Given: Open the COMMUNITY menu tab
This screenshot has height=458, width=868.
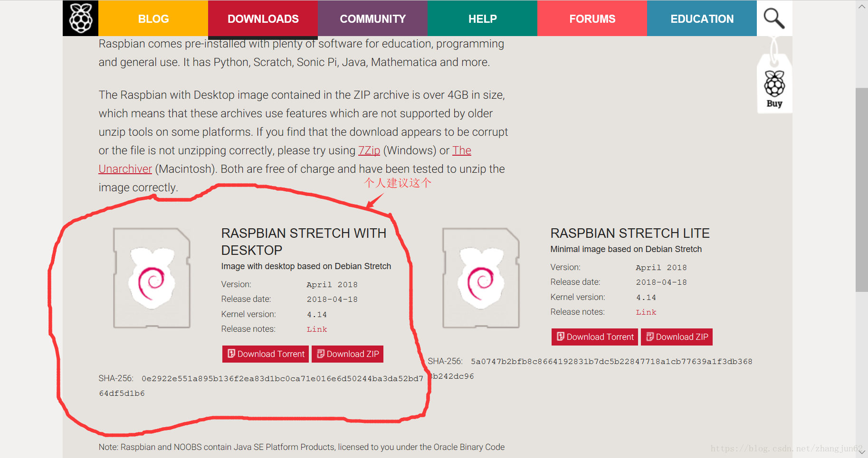Looking at the screenshot, I should [372, 19].
